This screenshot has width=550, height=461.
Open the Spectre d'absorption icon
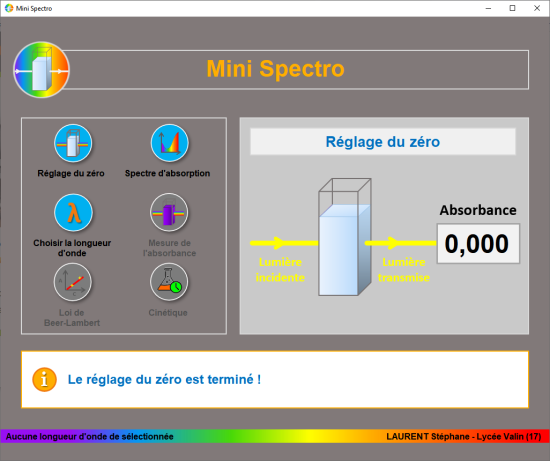(169, 143)
